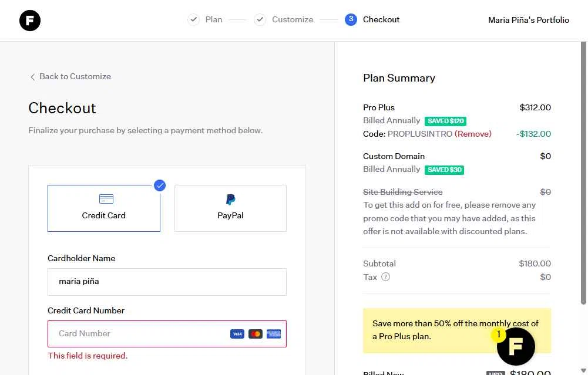Screen dimensions: 588x375
Task: Focus the Cardholder Name field
Action: [167, 282]
